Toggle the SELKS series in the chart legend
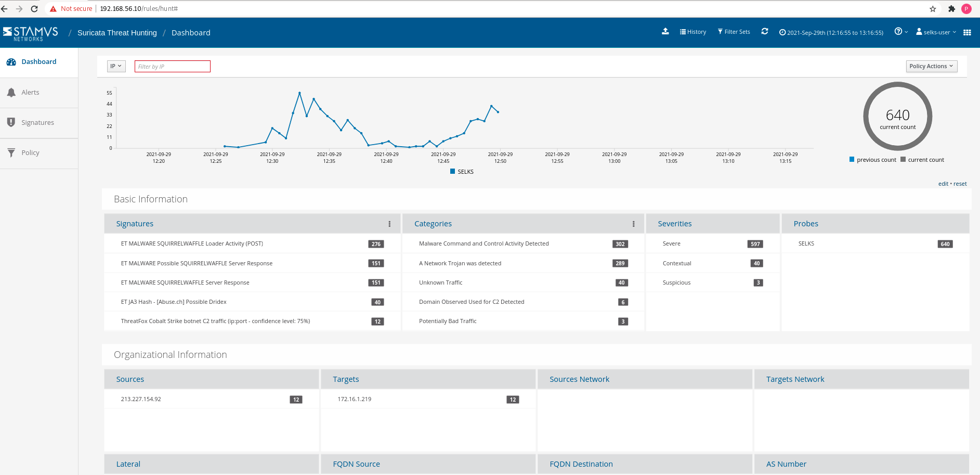980x475 pixels. click(x=462, y=171)
